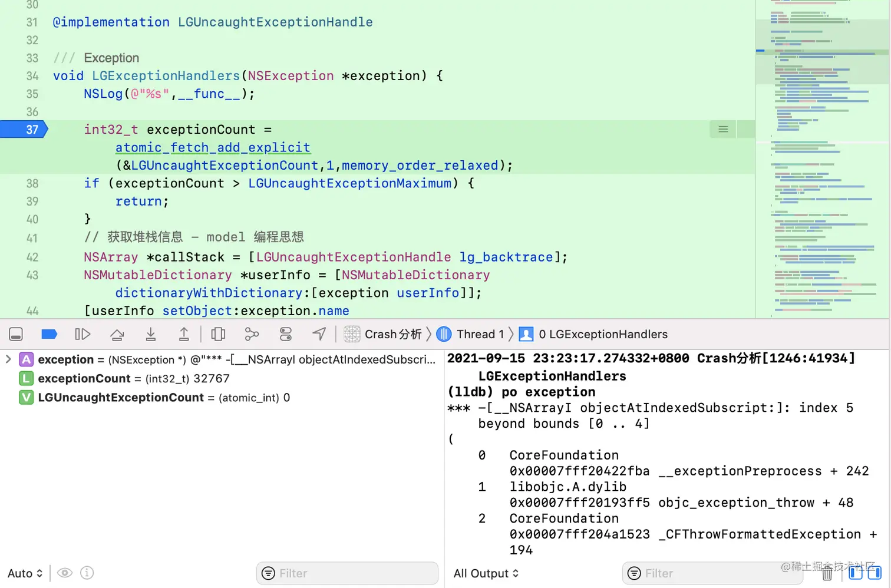Image resolution: width=891 pixels, height=588 pixels.
Task: Expand the exception variable row
Action: [x=8, y=359]
